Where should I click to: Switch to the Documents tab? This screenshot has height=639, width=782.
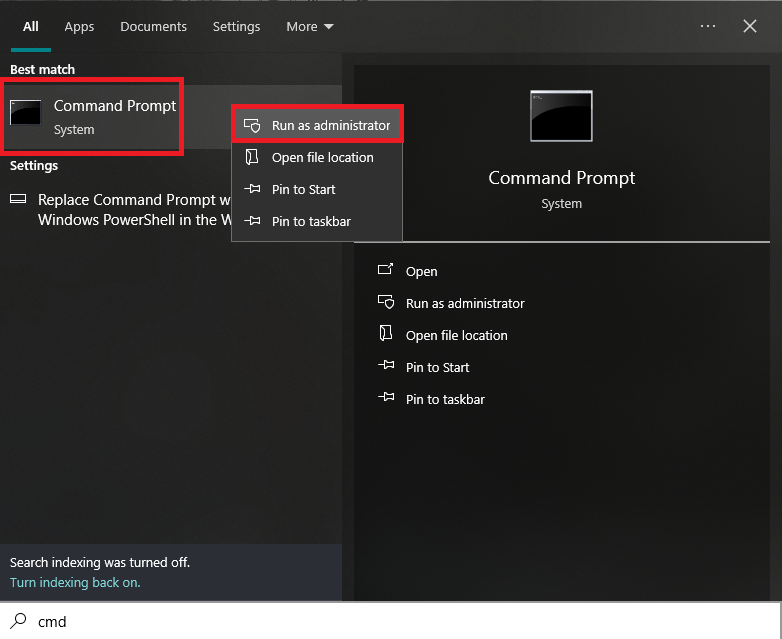(153, 27)
